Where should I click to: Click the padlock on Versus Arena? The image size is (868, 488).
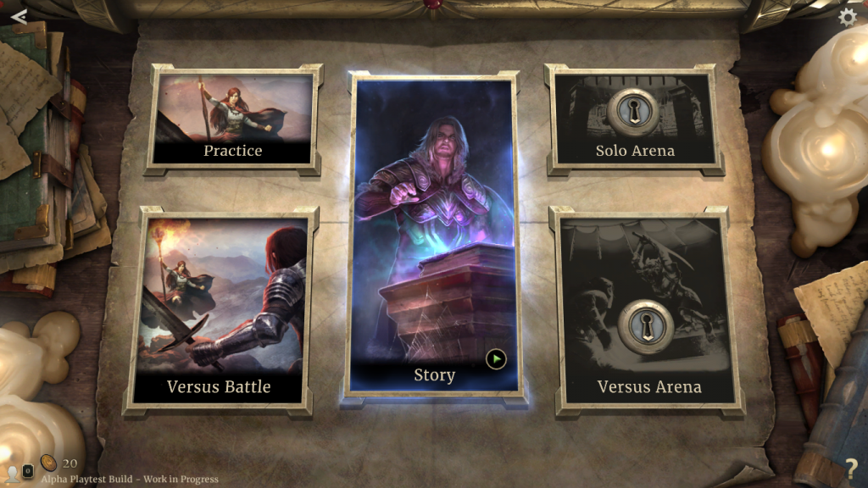pyautogui.click(x=645, y=326)
